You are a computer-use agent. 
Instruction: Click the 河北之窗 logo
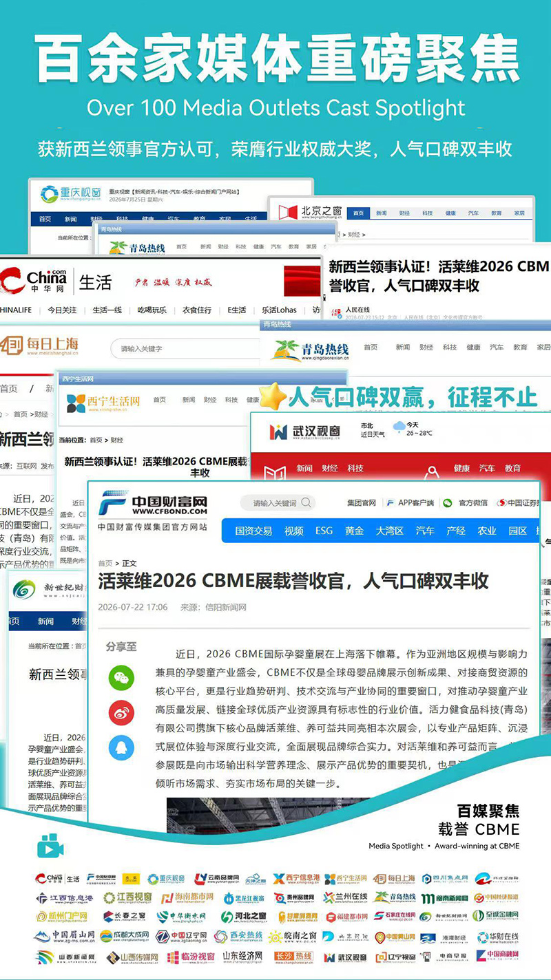tap(244, 917)
